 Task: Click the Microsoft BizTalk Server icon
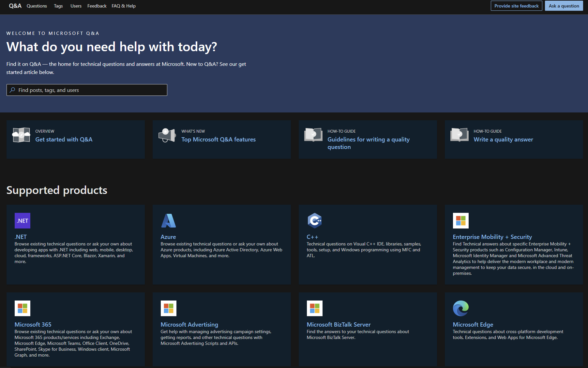click(314, 308)
